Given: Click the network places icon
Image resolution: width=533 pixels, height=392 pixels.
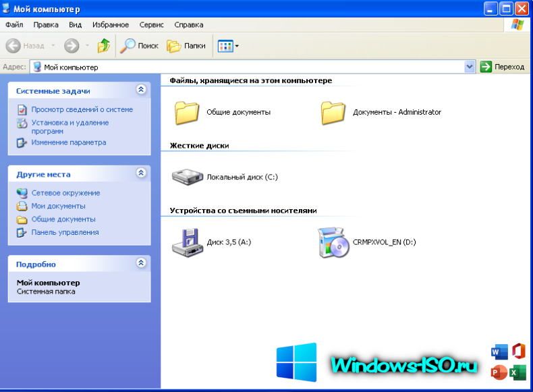Looking at the screenshot, I should click(x=22, y=193).
